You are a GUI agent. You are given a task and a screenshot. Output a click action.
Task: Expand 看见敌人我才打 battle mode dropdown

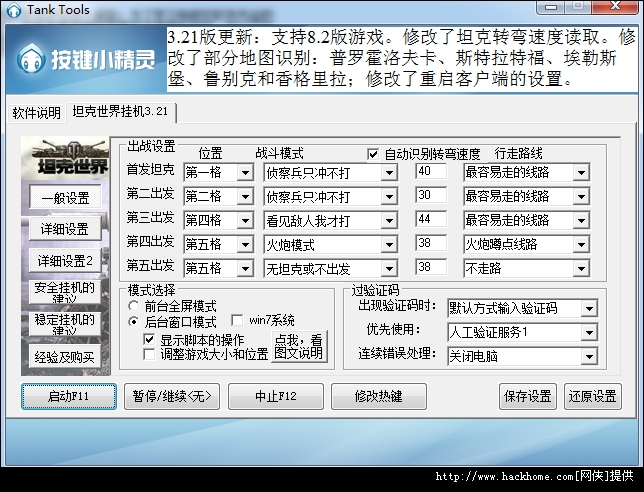tap(331, 221)
